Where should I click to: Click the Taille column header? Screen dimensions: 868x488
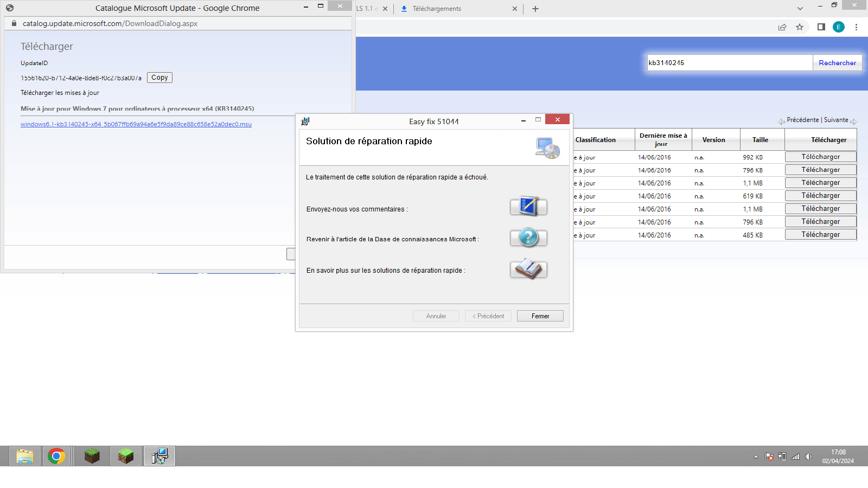click(x=760, y=140)
